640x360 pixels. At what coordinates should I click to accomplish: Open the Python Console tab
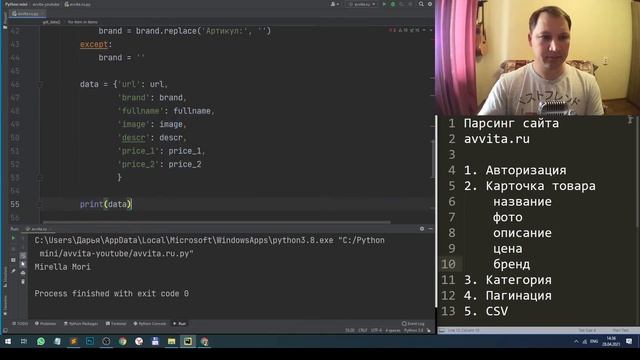[150, 324]
